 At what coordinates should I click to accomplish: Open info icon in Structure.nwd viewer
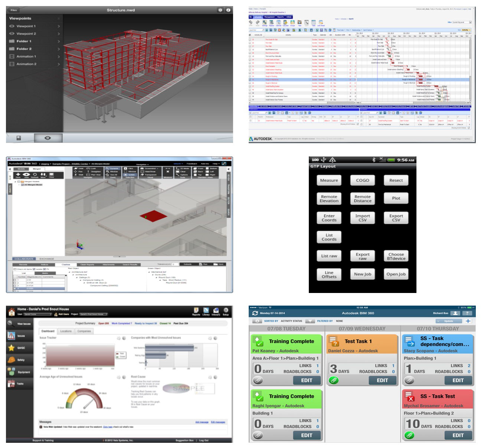coord(228,10)
